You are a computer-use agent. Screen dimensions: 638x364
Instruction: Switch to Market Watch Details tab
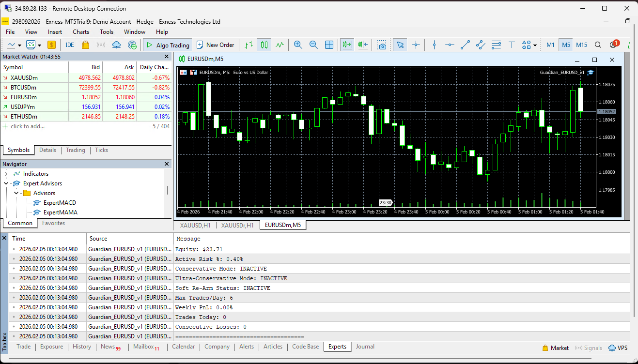[47, 150]
